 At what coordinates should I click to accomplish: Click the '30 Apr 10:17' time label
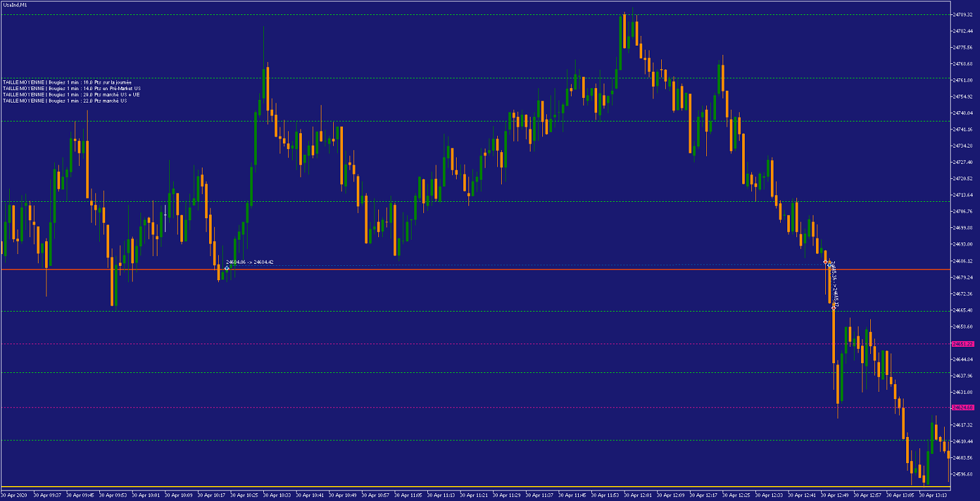click(x=212, y=494)
